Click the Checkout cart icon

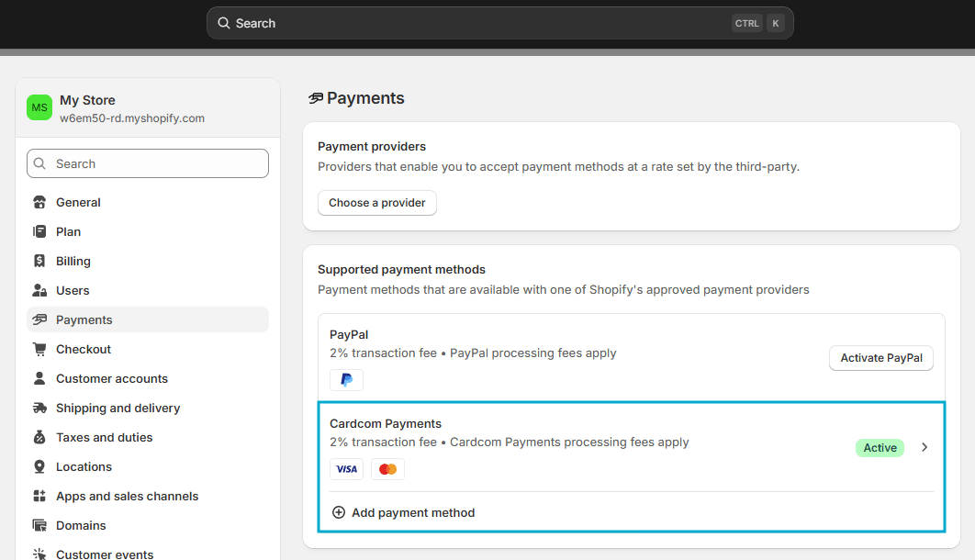[39, 349]
